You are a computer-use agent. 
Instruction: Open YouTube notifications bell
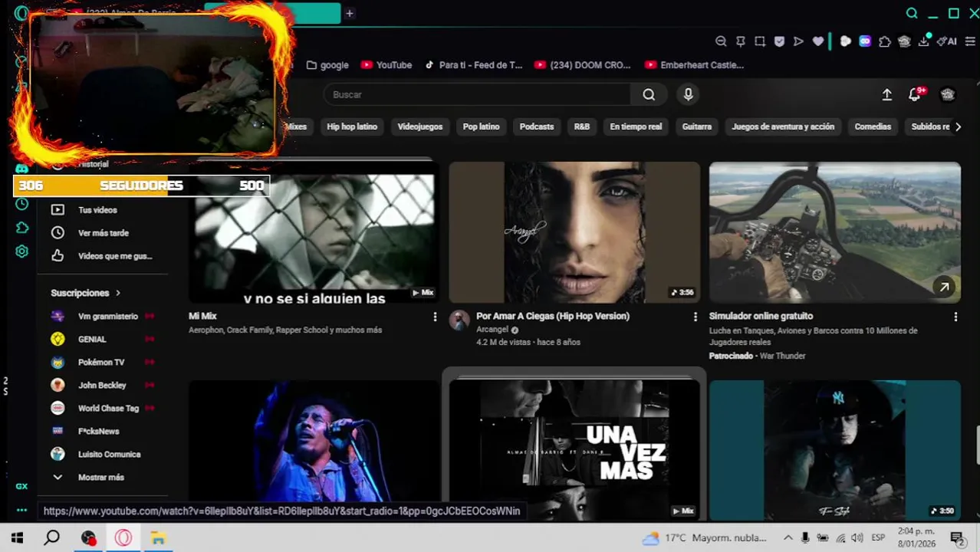click(x=915, y=94)
